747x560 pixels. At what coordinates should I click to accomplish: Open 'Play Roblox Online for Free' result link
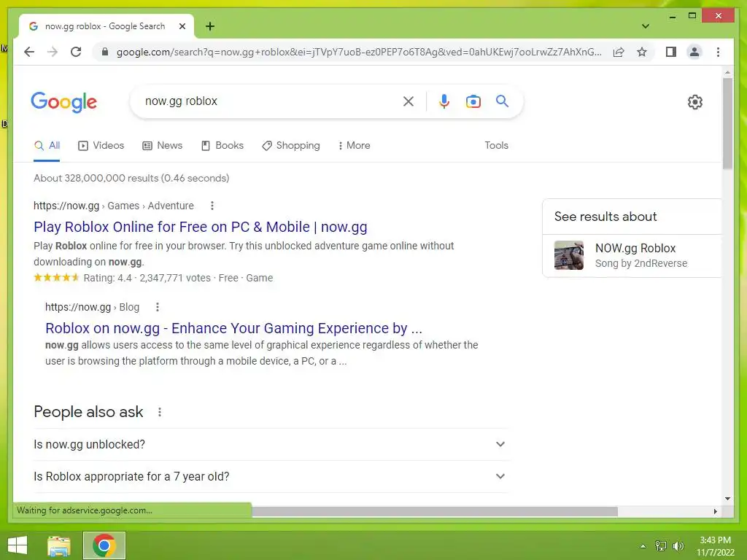[x=200, y=227]
